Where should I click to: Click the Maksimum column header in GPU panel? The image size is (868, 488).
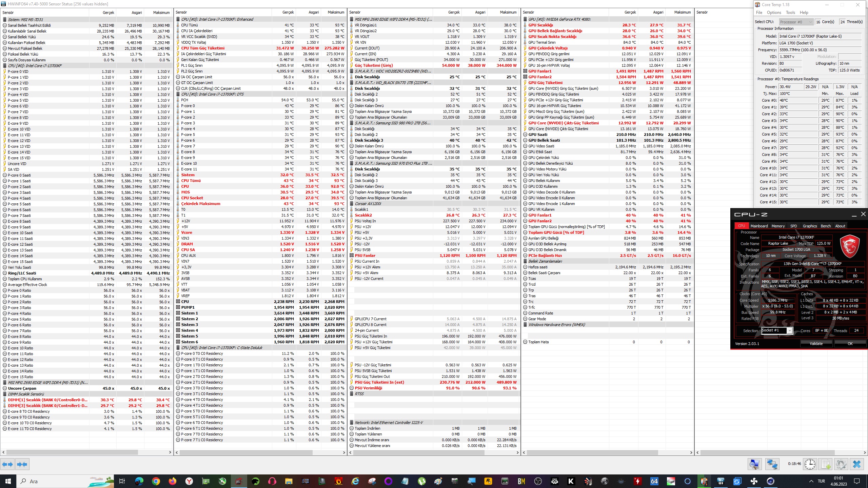tap(679, 12)
